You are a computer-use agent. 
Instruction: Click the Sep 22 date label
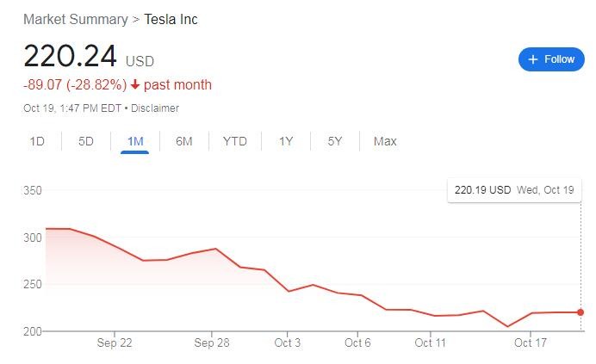[115, 343]
